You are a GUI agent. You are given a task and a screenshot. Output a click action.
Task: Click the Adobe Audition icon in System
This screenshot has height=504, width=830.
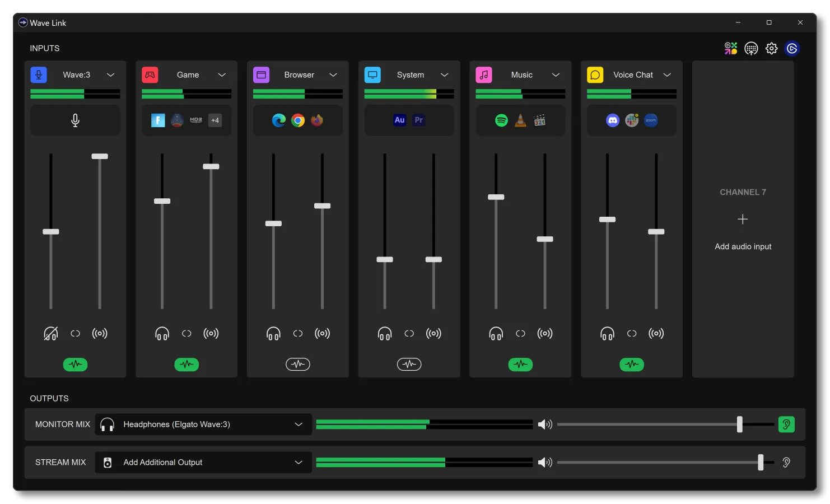click(x=399, y=120)
